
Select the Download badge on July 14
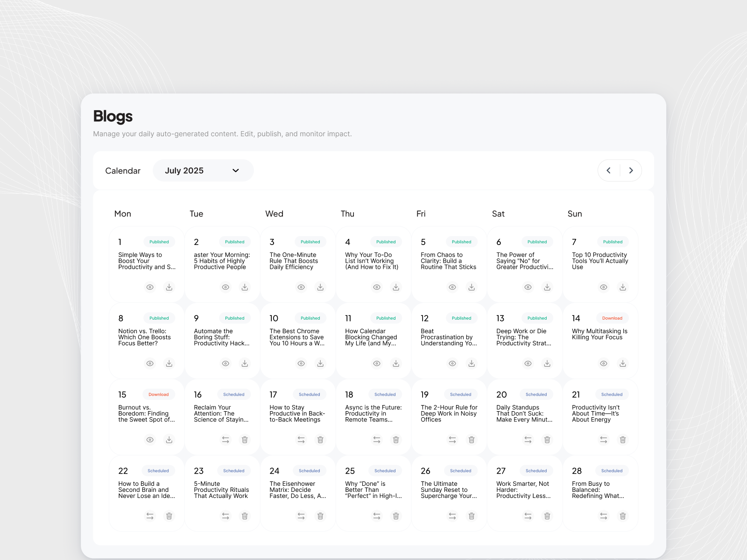click(612, 318)
